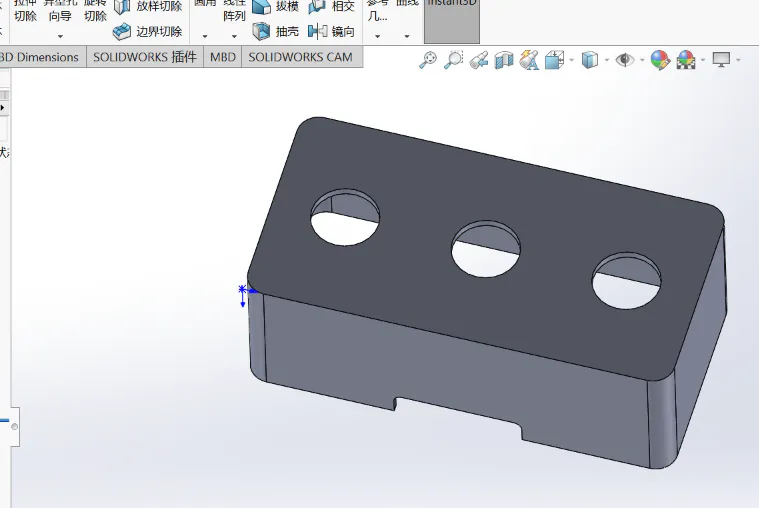Image resolution: width=759 pixels, height=508 pixels.
Task: Open the Section View tool
Action: [504, 61]
